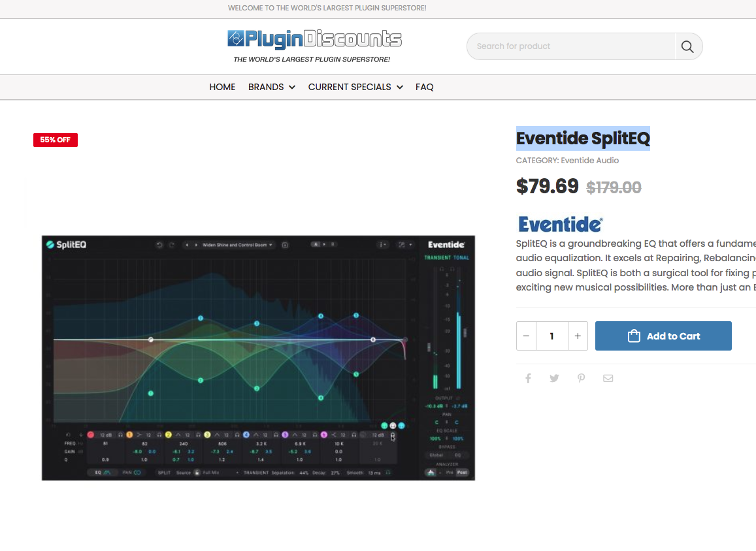Click the PluginDiscounts logo

point(314,39)
